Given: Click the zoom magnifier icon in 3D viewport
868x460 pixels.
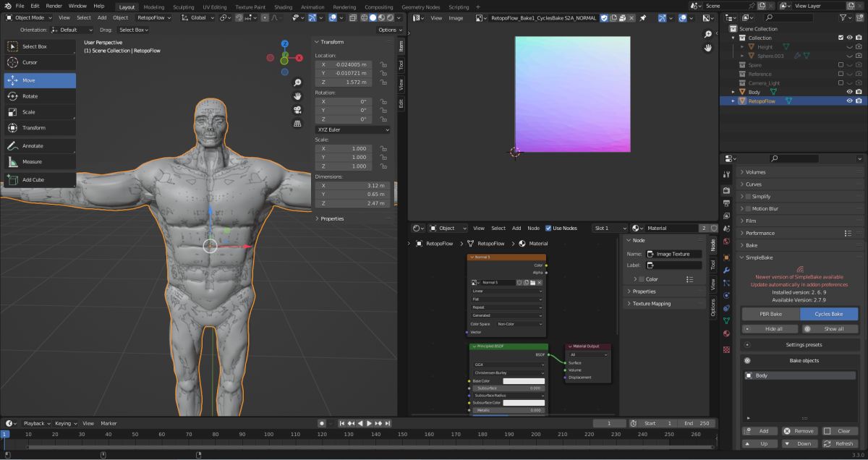Looking at the screenshot, I should [x=297, y=82].
